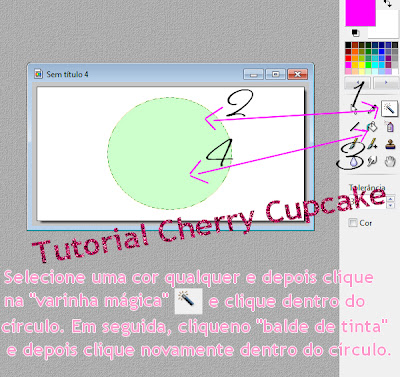Select the arrow Selection tool

[x=354, y=109]
